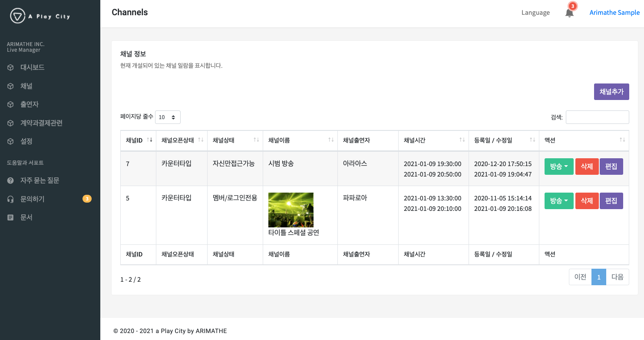Click the 자주 묻는 질문 question mark icon
This screenshot has width=644, height=340.
(10, 180)
